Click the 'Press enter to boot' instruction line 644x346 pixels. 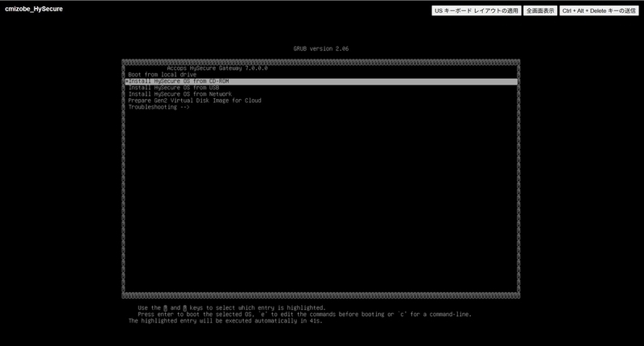304,315
